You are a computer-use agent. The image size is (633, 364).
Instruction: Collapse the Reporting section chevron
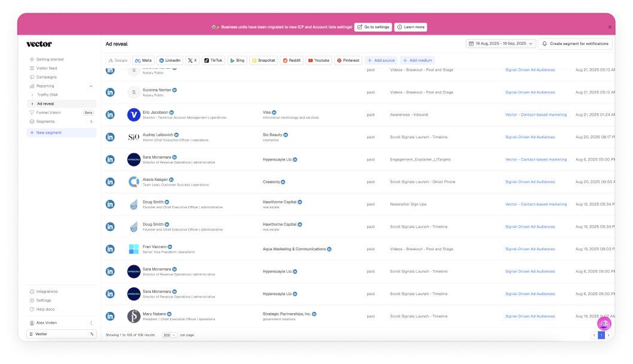tap(91, 86)
